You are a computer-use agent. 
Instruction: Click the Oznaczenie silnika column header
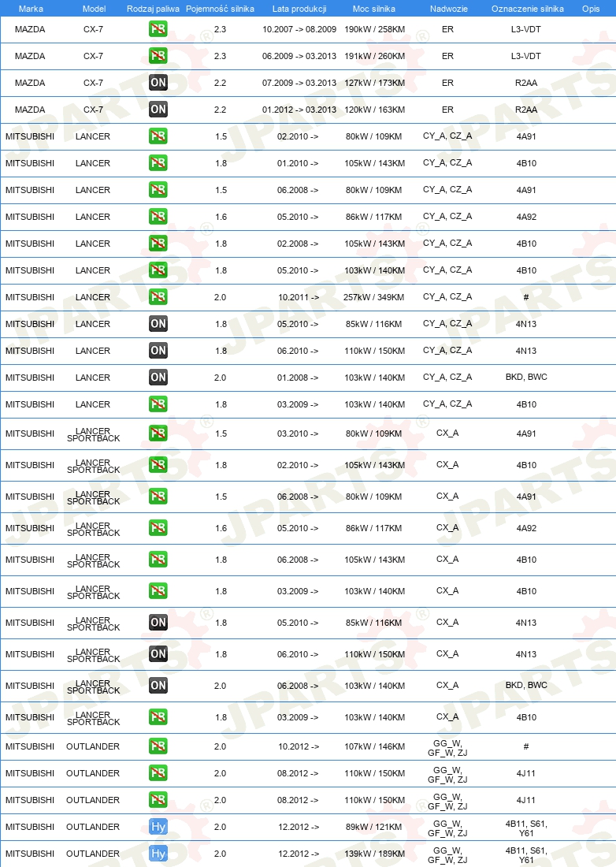pyautogui.click(x=528, y=9)
